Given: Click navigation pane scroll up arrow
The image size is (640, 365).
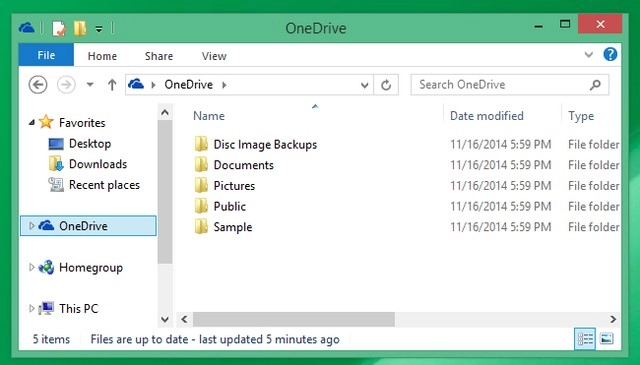Looking at the screenshot, I should click(x=165, y=112).
